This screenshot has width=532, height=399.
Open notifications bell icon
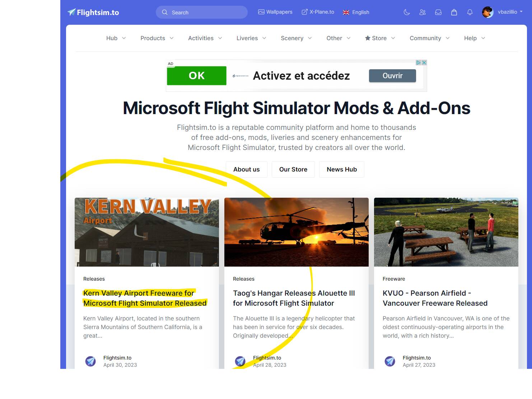470,12
